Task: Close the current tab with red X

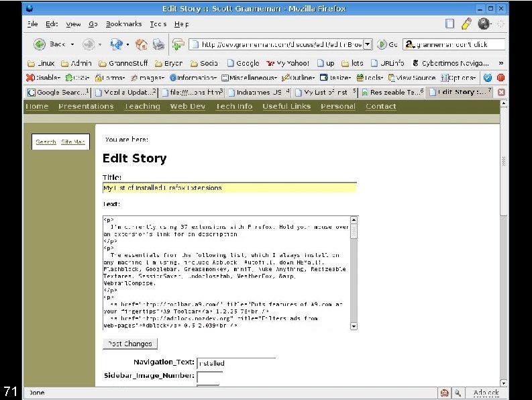Action: (501, 92)
